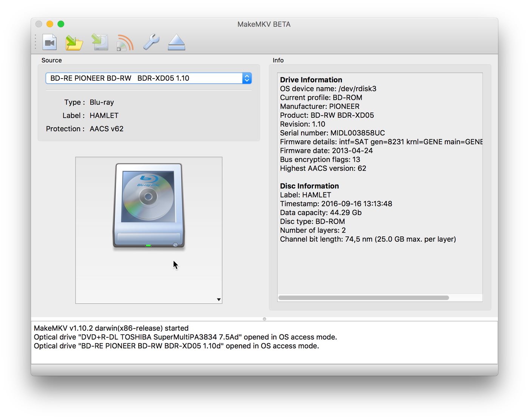The image size is (529, 420).
Task: Click 'Disc type: BD-ROM' line
Action: pos(312,221)
